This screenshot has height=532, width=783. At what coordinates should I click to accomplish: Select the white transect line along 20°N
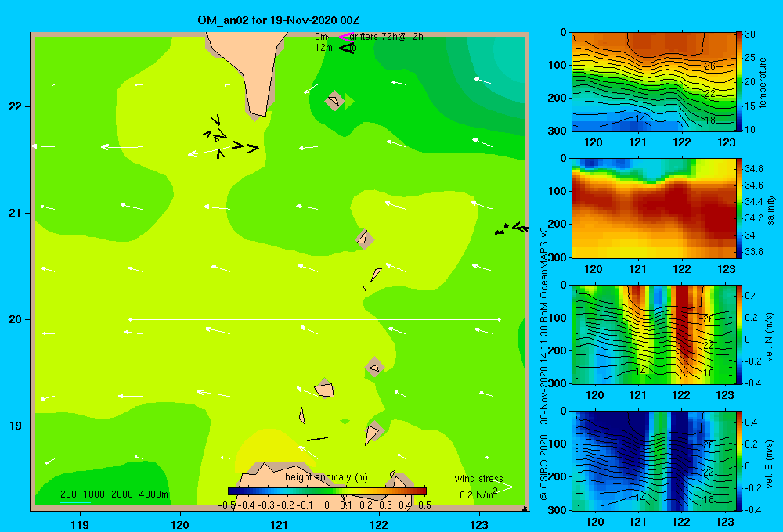pyautogui.click(x=315, y=319)
